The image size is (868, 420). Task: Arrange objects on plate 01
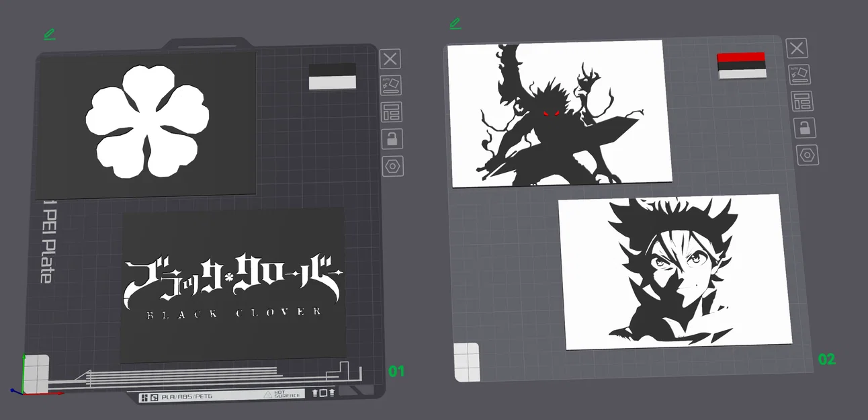point(392,112)
